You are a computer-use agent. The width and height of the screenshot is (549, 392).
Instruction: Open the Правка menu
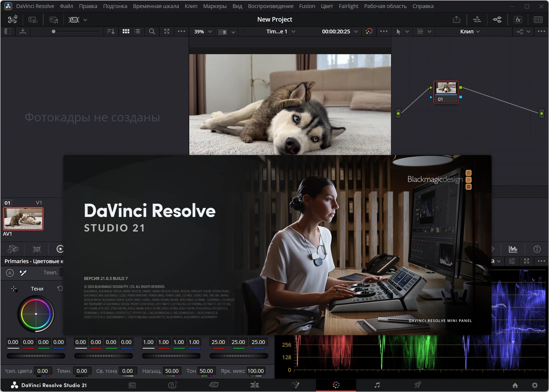click(x=88, y=6)
